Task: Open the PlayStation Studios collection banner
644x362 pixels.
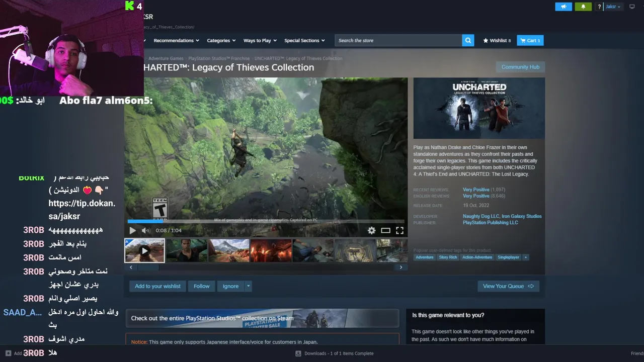Action: pyautogui.click(x=262, y=318)
